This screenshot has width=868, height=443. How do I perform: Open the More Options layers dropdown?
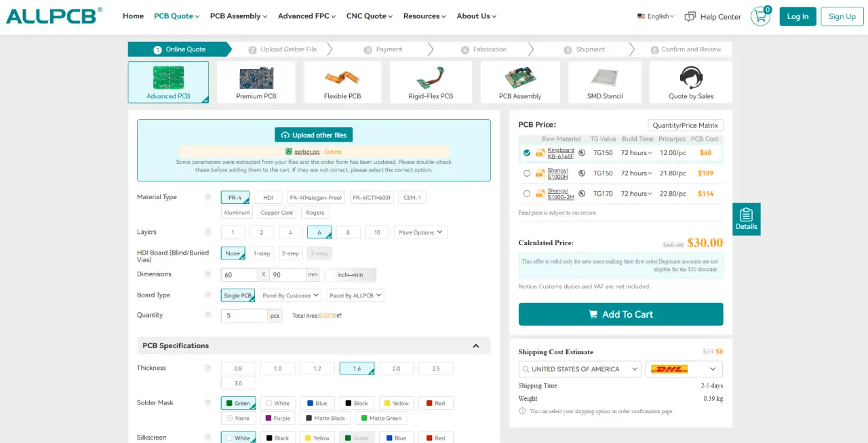[420, 232]
